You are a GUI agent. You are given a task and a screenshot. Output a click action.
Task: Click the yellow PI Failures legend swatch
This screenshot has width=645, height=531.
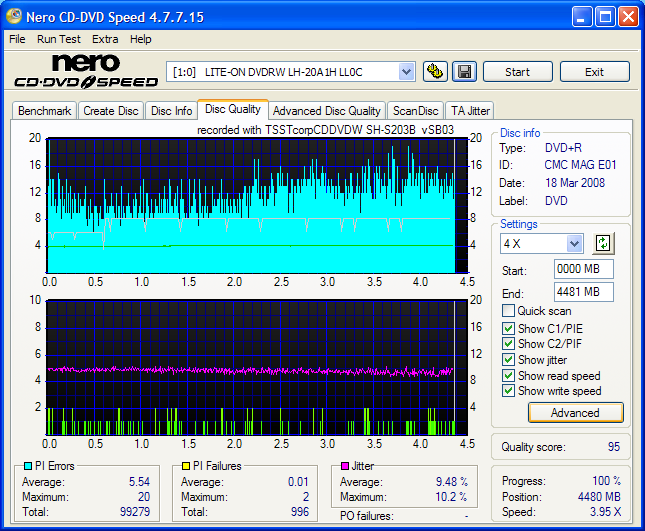pyautogui.click(x=185, y=466)
